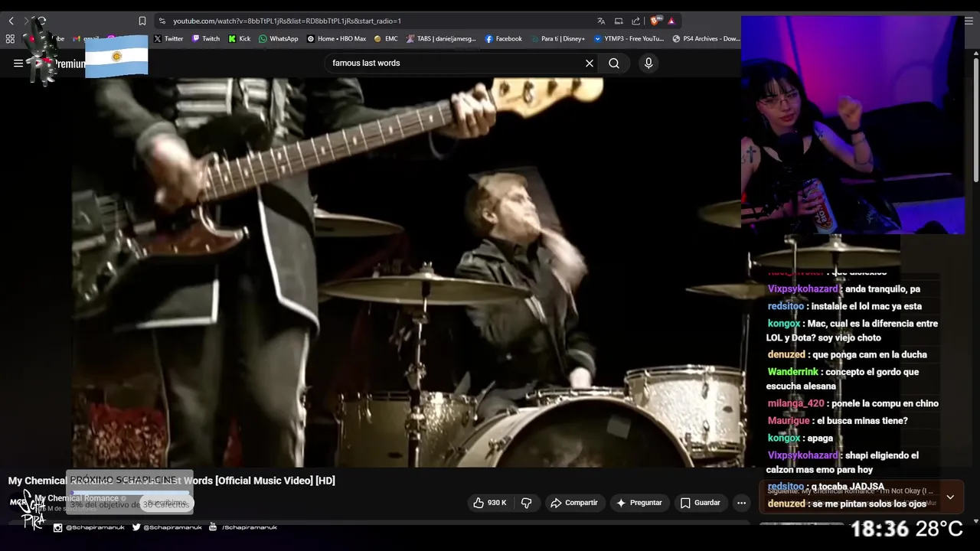Click username Wanderrink in chat
Image resolution: width=980 pixels, height=551 pixels.
pos(792,372)
